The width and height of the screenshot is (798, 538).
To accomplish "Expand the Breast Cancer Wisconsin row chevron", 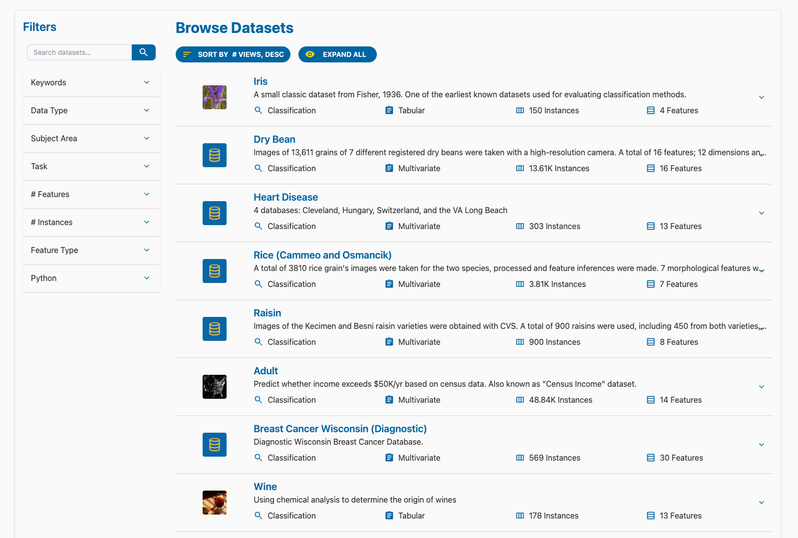I will [761, 445].
